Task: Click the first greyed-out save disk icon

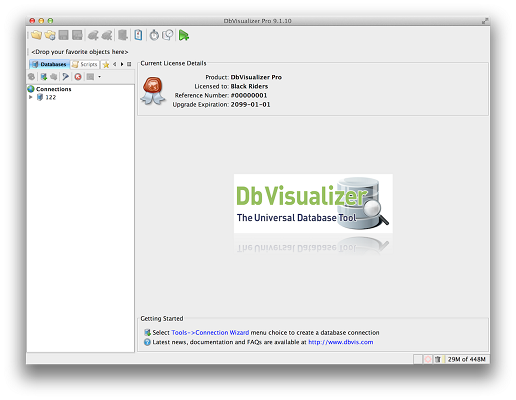Action: pos(63,35)
